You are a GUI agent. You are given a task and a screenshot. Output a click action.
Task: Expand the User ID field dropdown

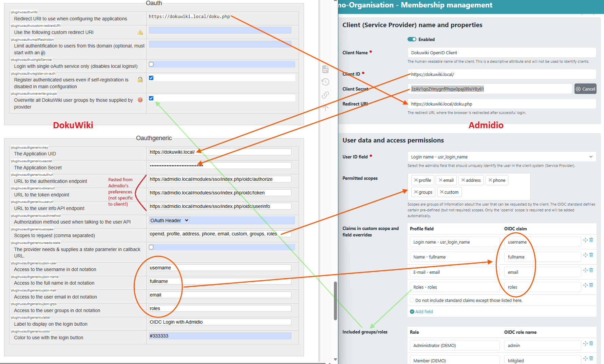[x=502, y=157]
